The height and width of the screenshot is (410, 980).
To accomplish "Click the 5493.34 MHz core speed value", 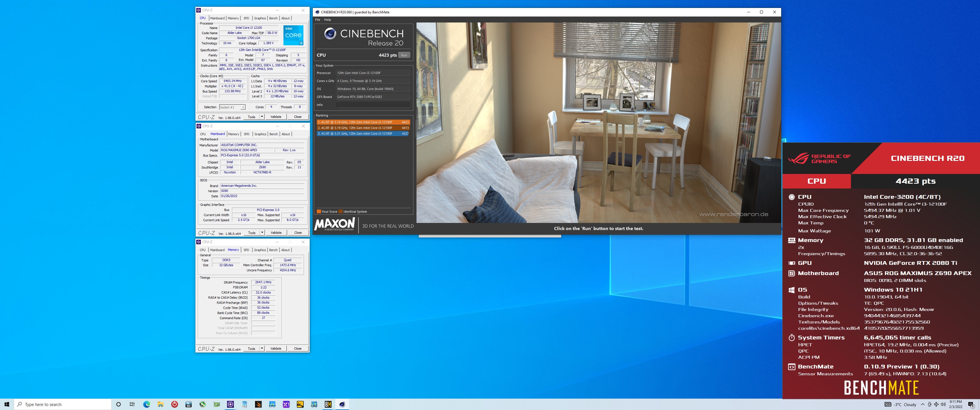I will pos(232,81).
